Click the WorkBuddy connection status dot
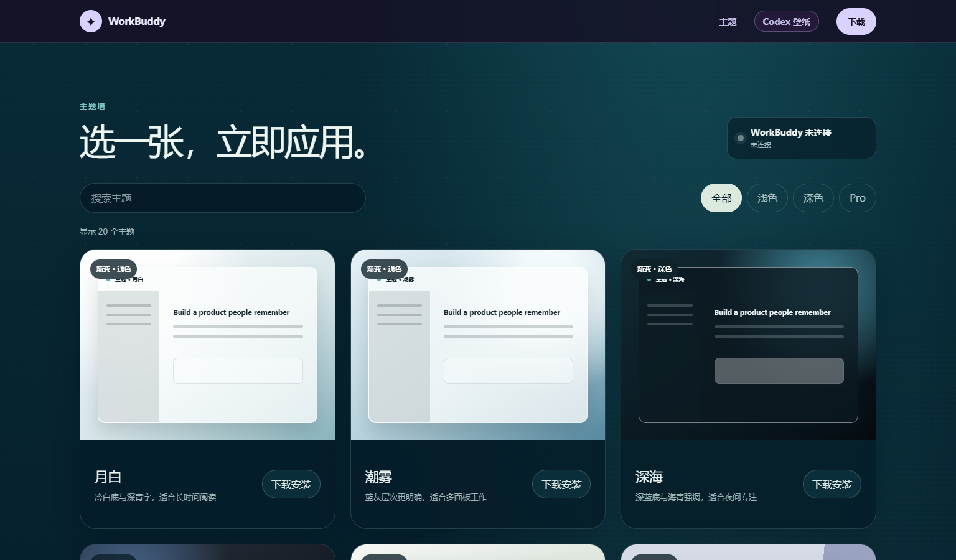 (740, 138)
